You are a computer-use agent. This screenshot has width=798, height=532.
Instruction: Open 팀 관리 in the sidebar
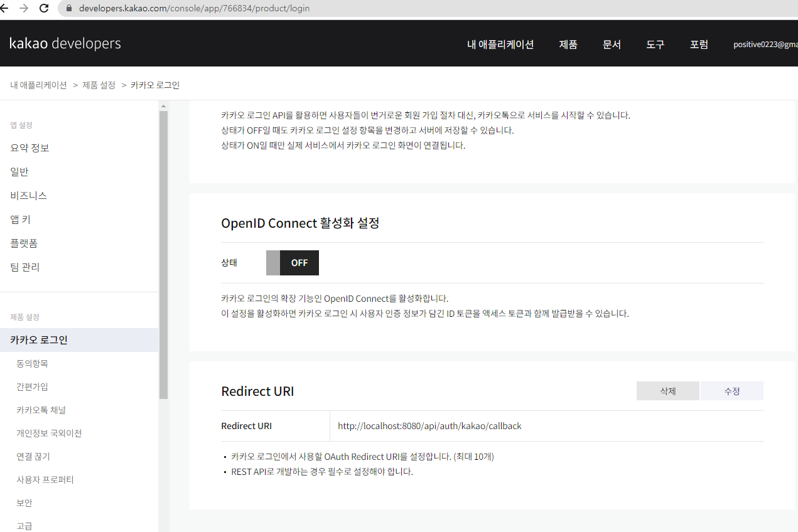pyautogui.click(x=25, y=267)
